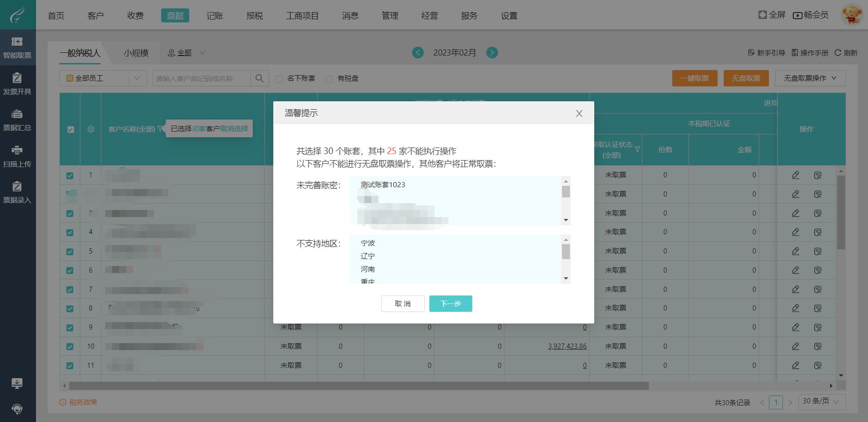Screen dimensions: 868x422
Task: Click 无盘取票 button
Action: click(x=746, y=78)
